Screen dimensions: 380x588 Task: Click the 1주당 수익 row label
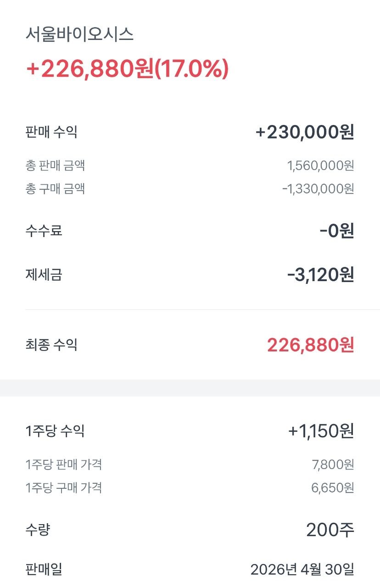click(x=55, y=431)
